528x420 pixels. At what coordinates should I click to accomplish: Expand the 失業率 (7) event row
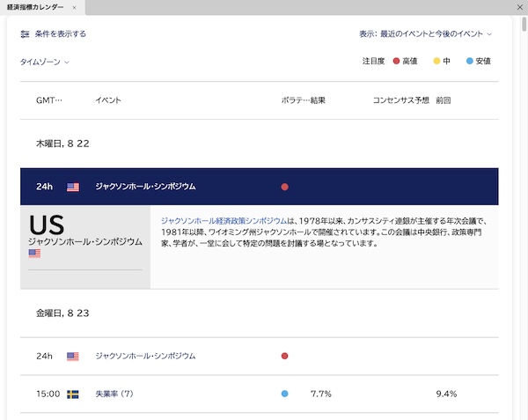pyautogui.click(x=260, y=394)
